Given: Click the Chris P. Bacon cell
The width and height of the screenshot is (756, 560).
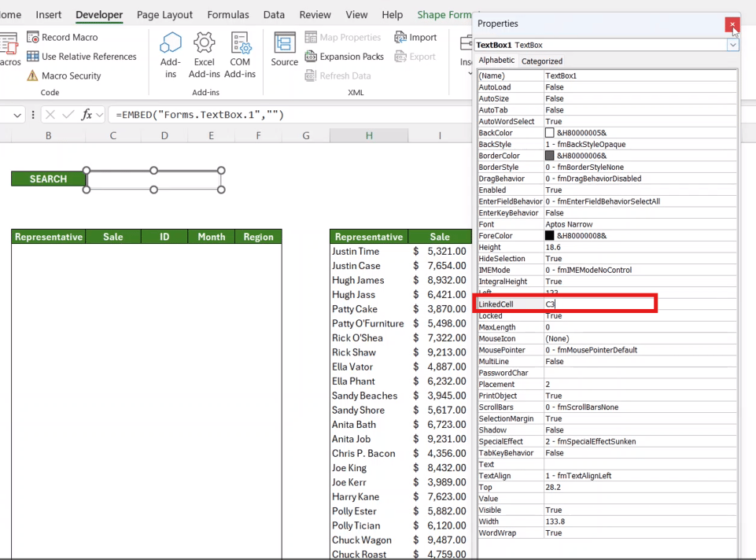Looking at the screenshot, I should [369, 454].
